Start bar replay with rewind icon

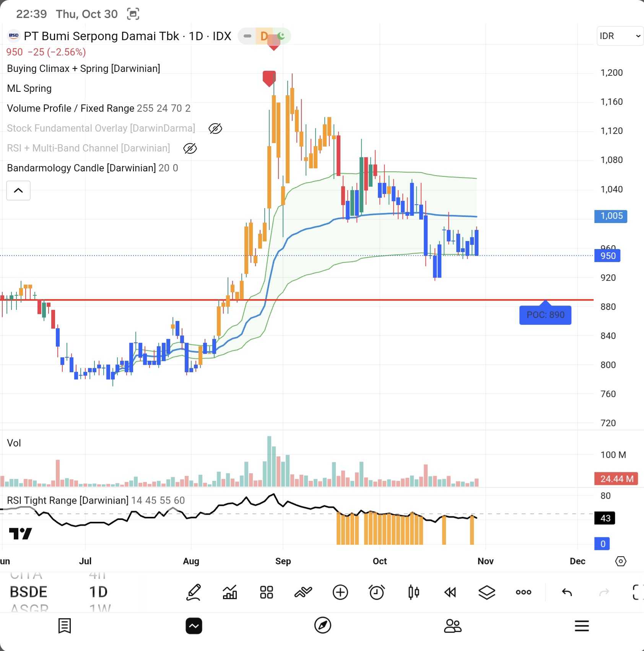coord(450,592)
